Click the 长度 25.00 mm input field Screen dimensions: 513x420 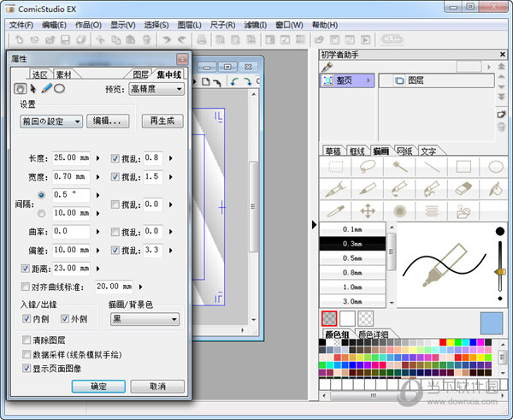(x=71, y=158)
